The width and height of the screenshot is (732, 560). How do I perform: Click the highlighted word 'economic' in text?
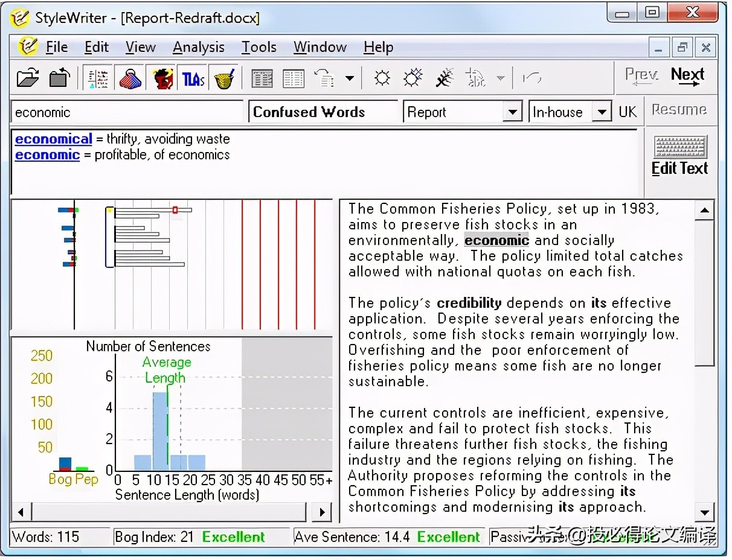496,240
